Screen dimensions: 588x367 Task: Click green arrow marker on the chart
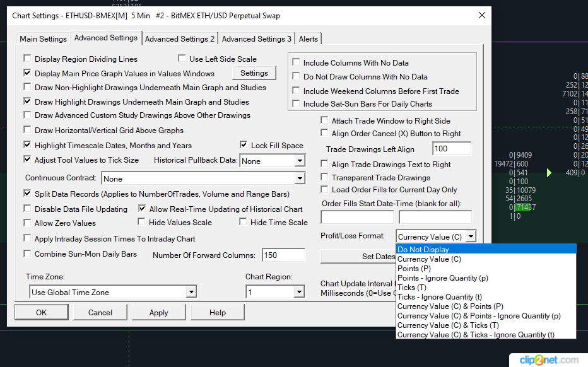coord(549,173)
